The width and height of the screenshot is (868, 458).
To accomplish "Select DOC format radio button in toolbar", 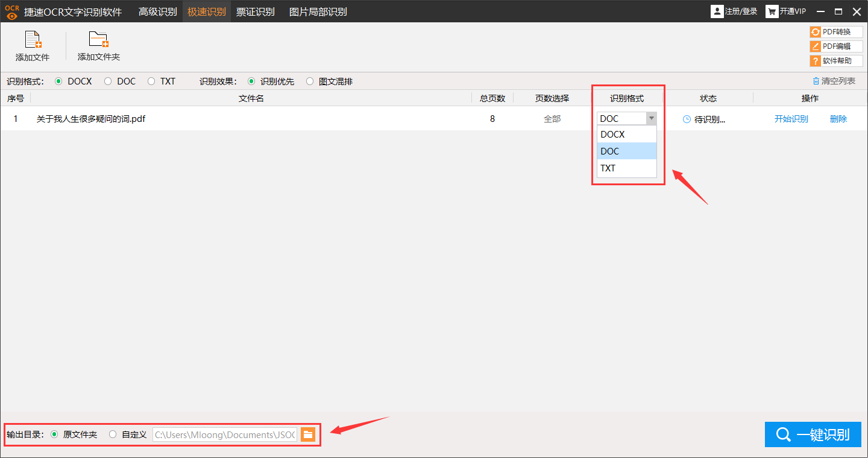I will [x=108, y=81].
